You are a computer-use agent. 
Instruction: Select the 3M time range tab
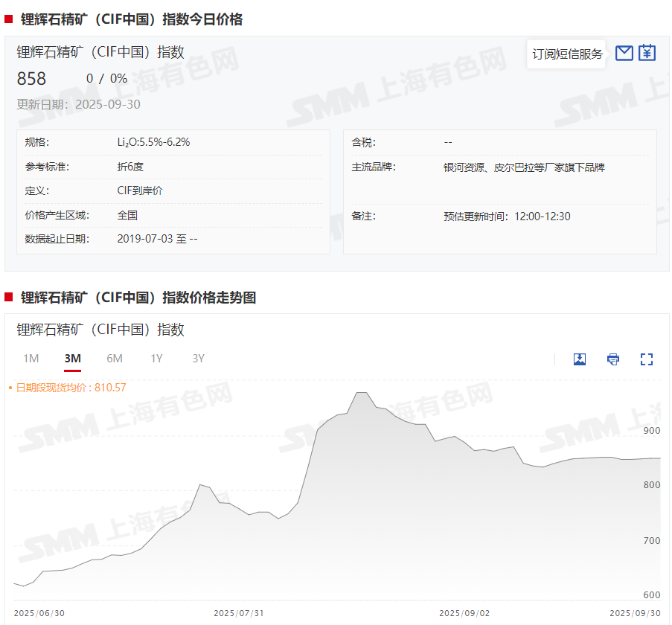[72, 359]
